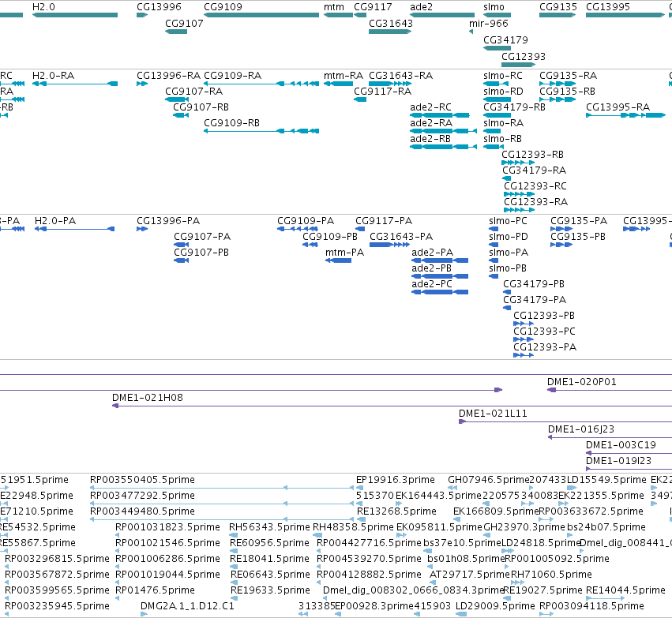This screenshot has height=618, width=672.
Task: Select EST RH56343.5prime
Action: pos(233,536)
